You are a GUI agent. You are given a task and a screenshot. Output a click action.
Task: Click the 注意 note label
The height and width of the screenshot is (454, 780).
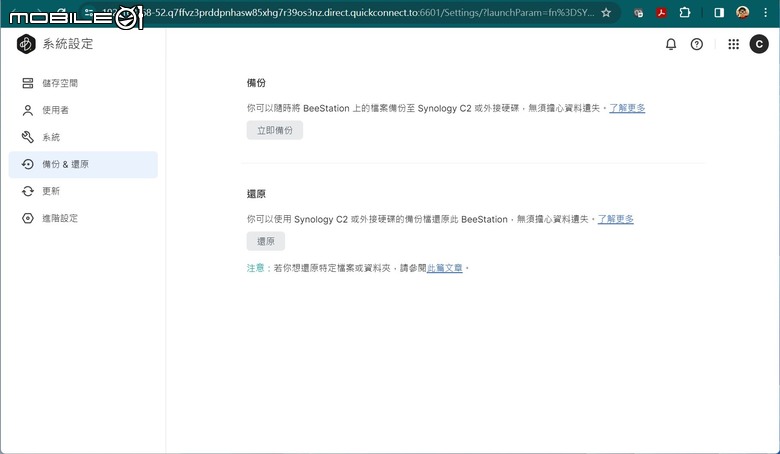255,268
